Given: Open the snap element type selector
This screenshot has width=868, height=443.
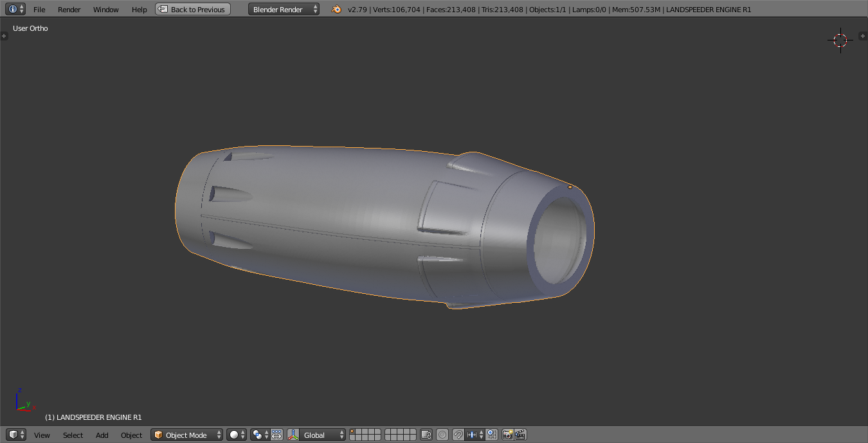Looking at the screenshot, I should 475,435.
